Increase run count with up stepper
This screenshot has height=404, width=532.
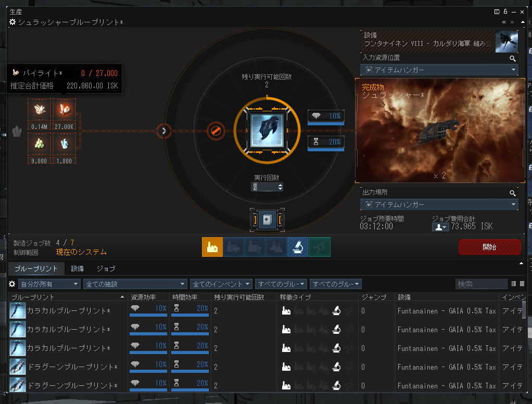(280, 185)
